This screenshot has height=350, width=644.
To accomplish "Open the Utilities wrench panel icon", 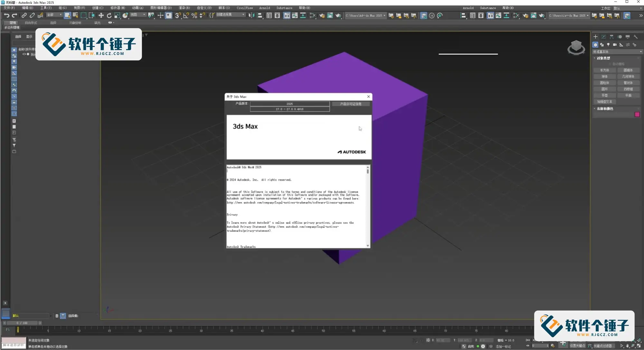I will (636, 37).
